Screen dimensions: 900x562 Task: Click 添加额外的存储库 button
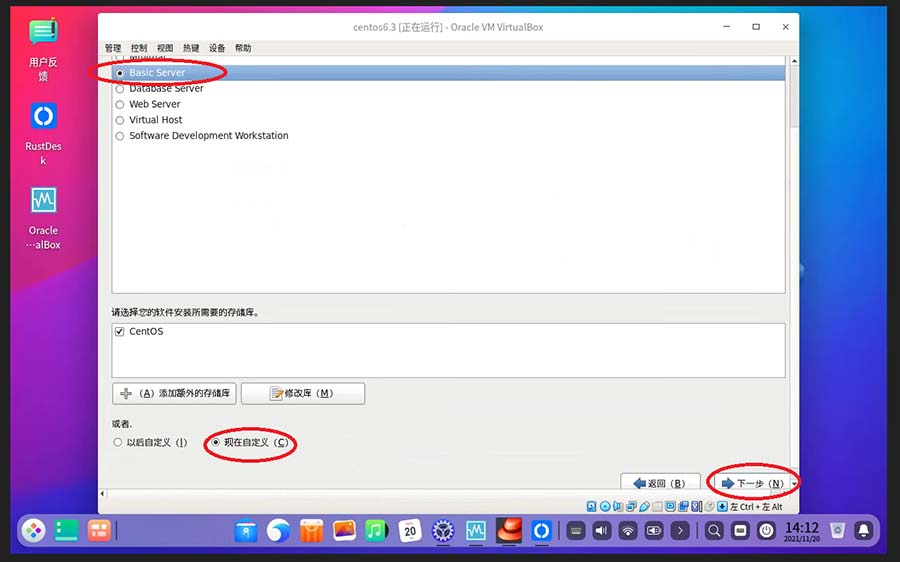click(x=174, y=393)
